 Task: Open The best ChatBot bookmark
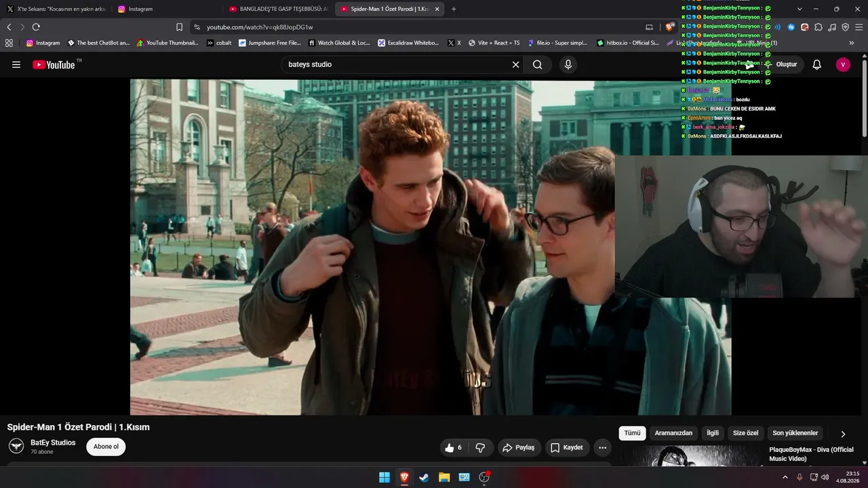98,43
